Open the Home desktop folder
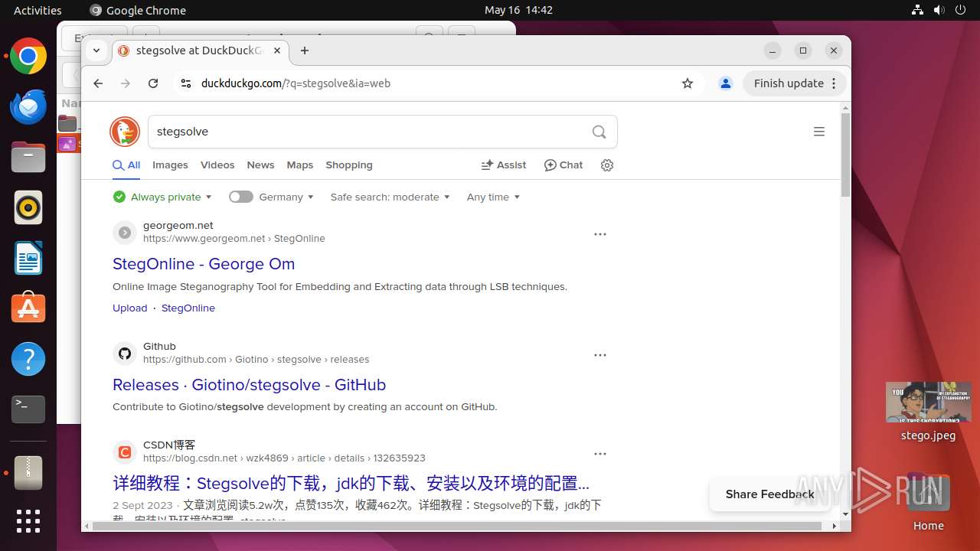This screenshot has height=551, width=980. [928, 502]
